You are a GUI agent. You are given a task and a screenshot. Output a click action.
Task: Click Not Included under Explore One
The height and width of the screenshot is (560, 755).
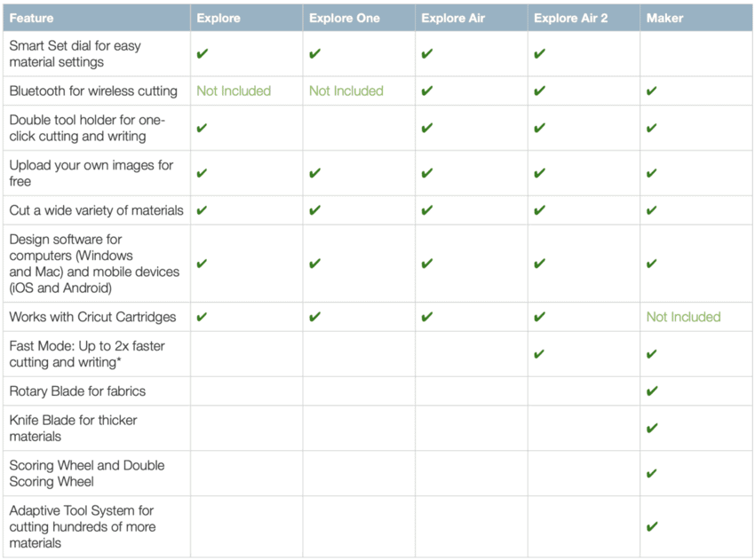346,91
